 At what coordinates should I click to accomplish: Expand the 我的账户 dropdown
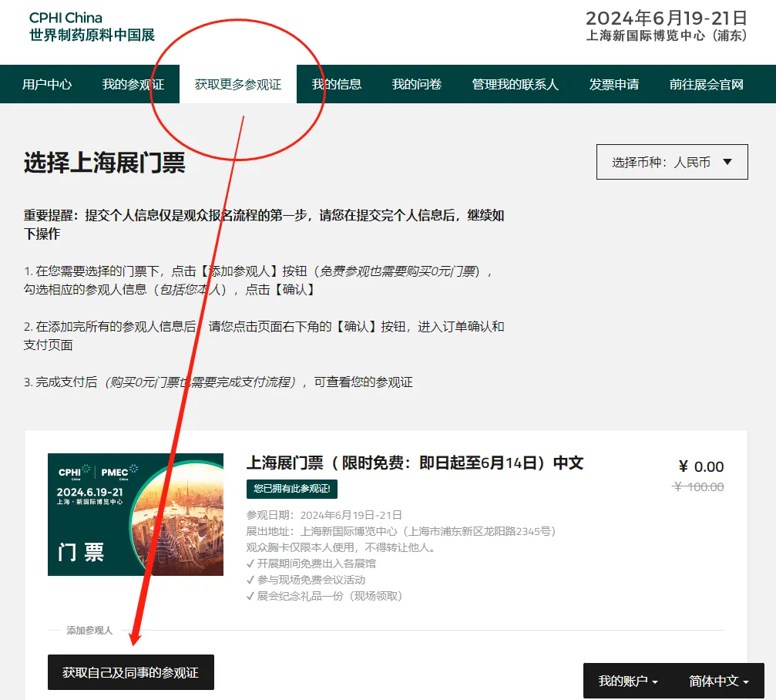coord(628,681)
